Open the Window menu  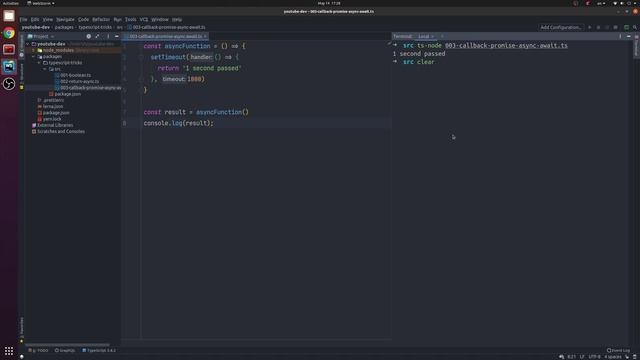click(x=160, y=19)
